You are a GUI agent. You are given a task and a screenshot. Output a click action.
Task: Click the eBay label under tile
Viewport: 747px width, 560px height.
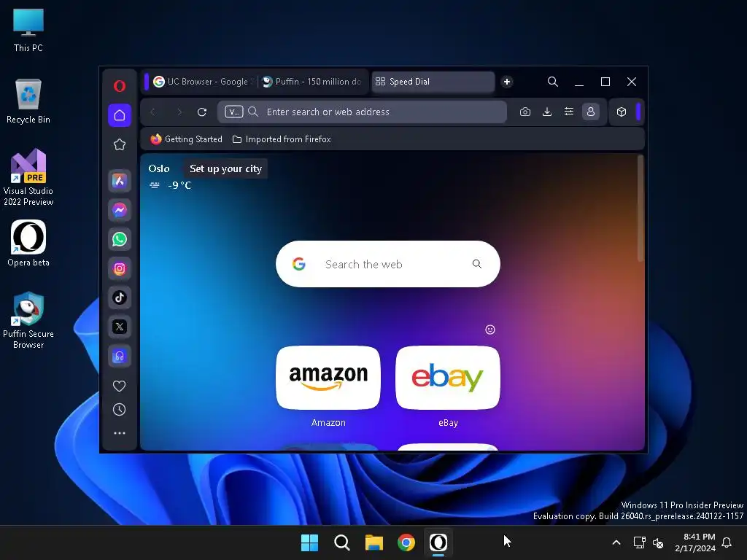coord(449,423)
